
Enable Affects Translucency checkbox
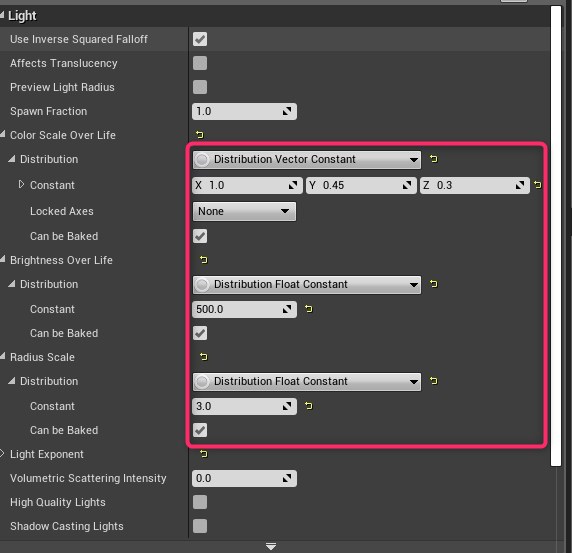[200, 63]
